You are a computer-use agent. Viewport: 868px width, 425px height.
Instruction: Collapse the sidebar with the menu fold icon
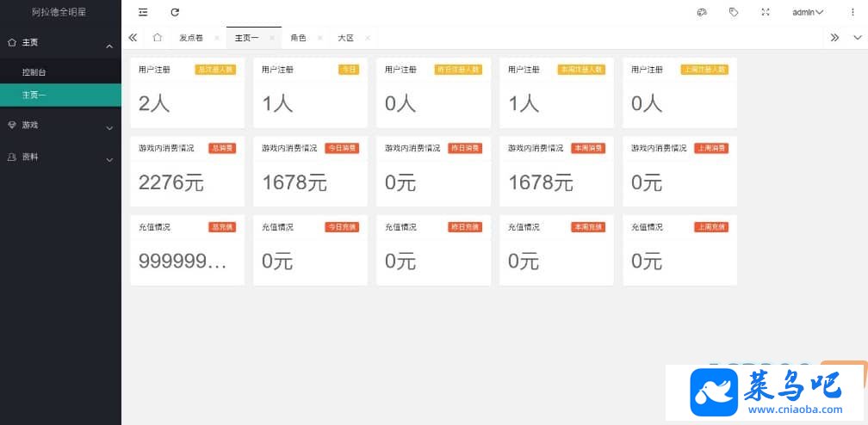pyautogui.click(x=143, y=12)
